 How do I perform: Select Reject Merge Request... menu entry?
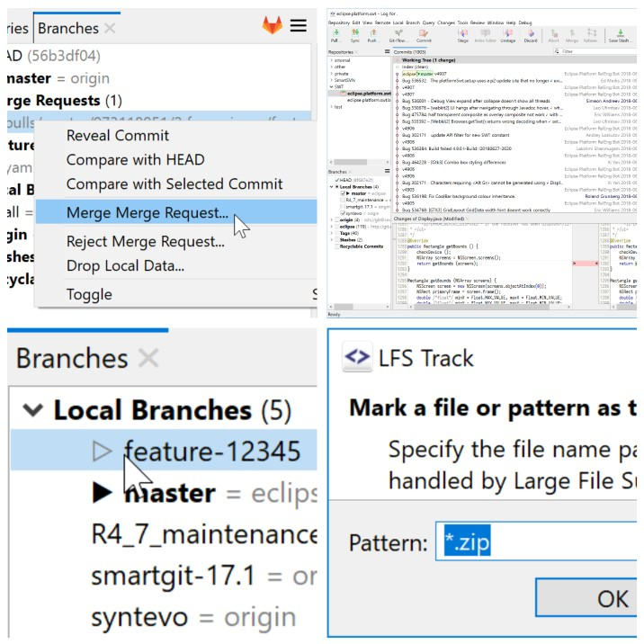tap(146, 241)
